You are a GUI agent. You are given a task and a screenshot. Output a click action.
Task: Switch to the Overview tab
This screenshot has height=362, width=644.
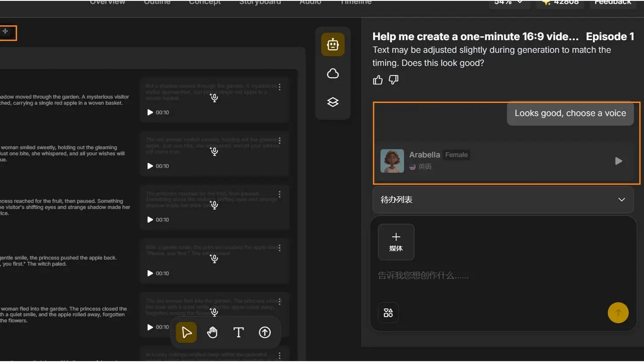click(x=107, y=2)
